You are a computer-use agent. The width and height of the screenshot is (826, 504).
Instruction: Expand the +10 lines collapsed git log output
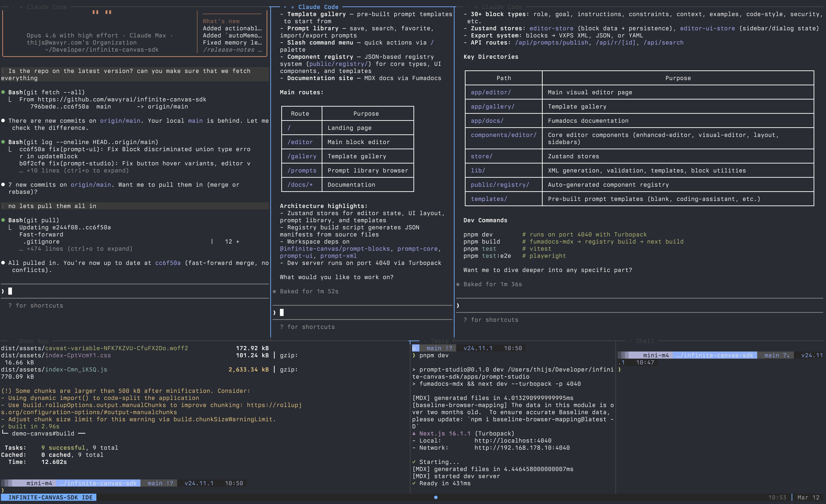pos(74,171)
